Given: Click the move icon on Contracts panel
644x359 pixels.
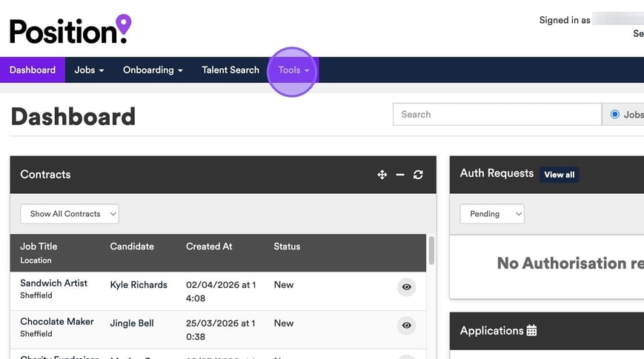Looking at the screenshot, I should coord(382,175).
